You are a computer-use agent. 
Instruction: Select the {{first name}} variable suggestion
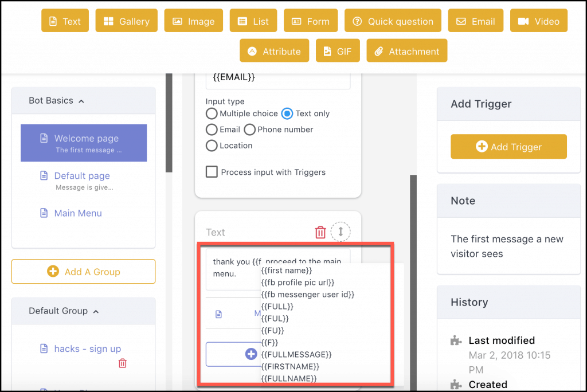click(x=286, y=271)
